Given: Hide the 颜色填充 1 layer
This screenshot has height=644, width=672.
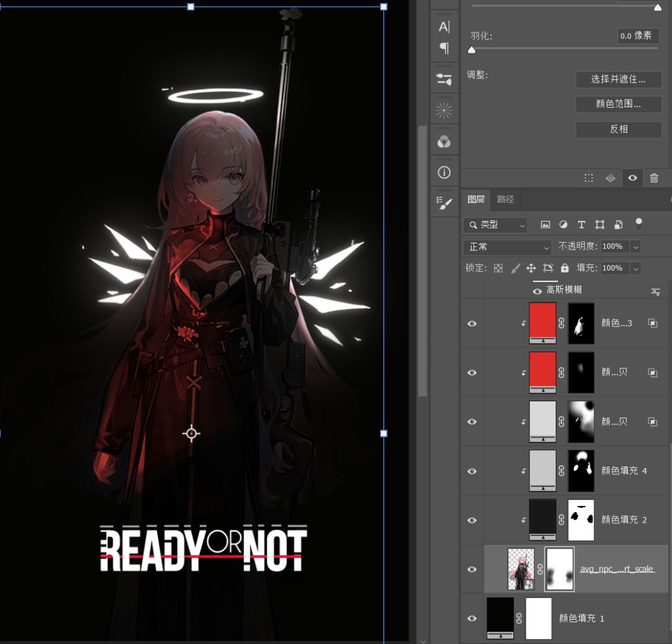Looking at the screenshot, I should [472, 618].
